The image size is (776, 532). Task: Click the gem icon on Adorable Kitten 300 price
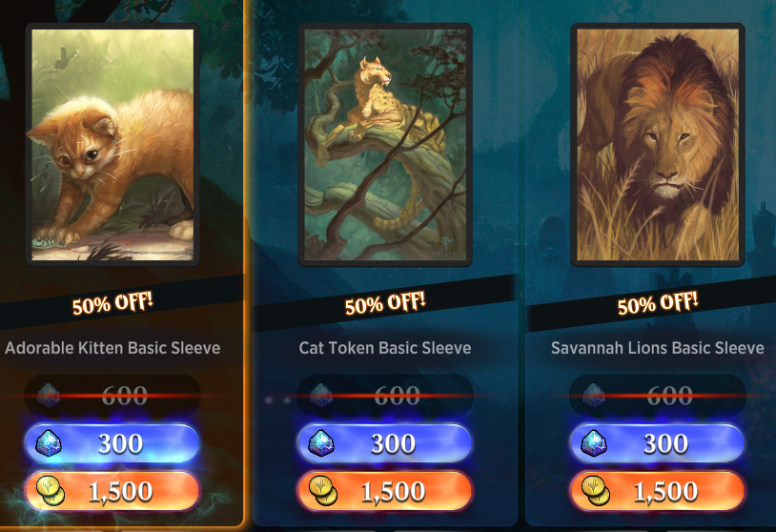[x=49, y=443]
